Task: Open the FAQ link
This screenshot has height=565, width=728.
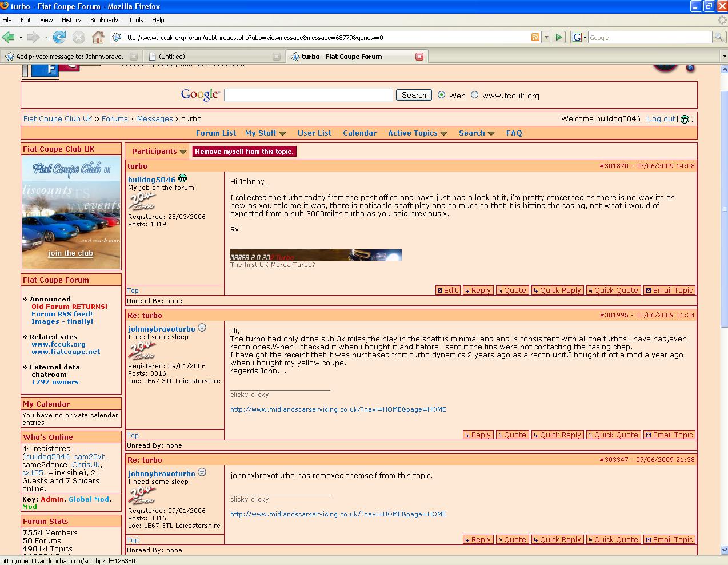Action: pos(514,133)
